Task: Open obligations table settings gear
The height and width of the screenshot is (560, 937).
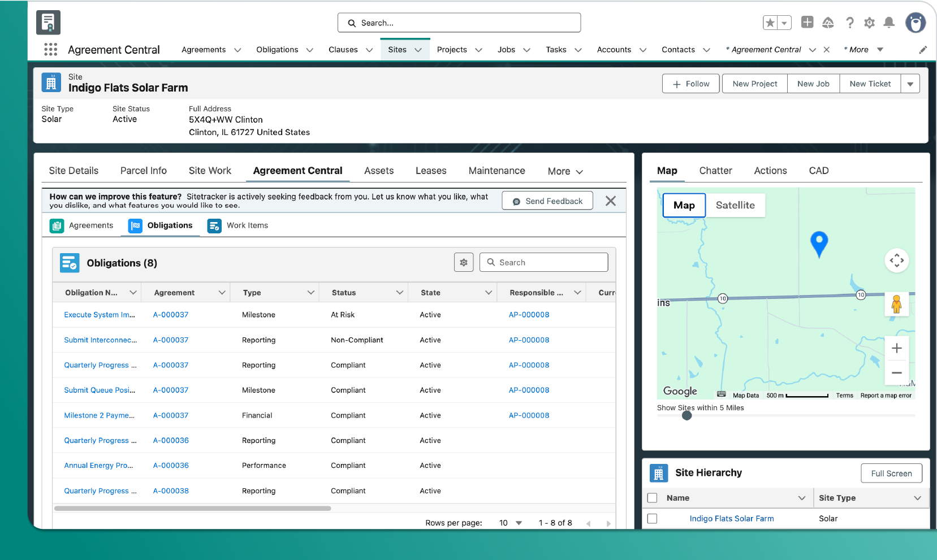Action: pos(464,262)
